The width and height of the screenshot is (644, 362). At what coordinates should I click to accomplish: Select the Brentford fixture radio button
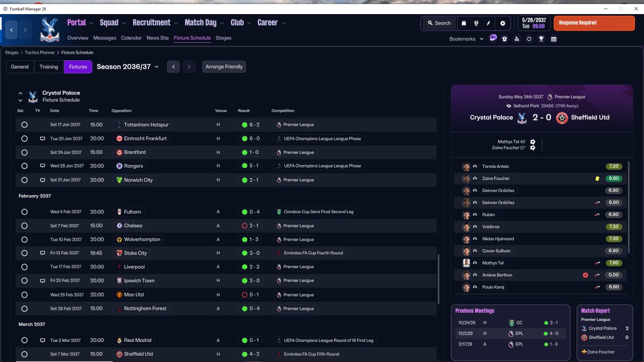click(24, 152)
